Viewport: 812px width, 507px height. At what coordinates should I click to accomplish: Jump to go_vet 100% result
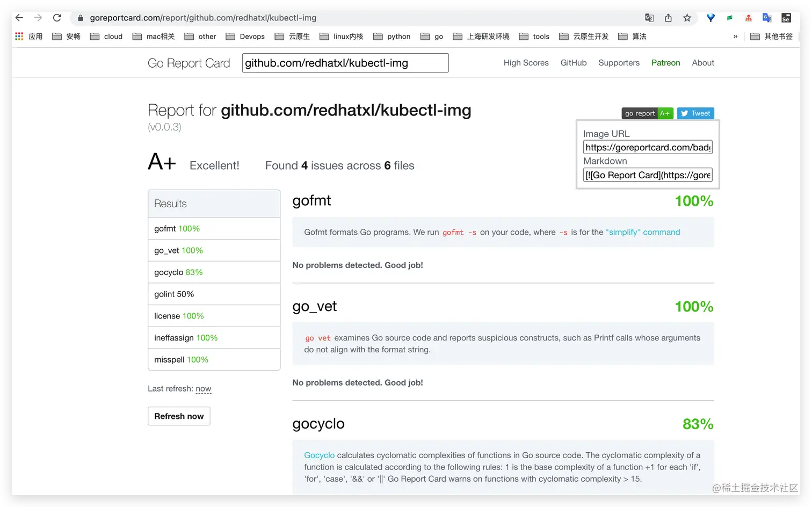coord(214,250)
